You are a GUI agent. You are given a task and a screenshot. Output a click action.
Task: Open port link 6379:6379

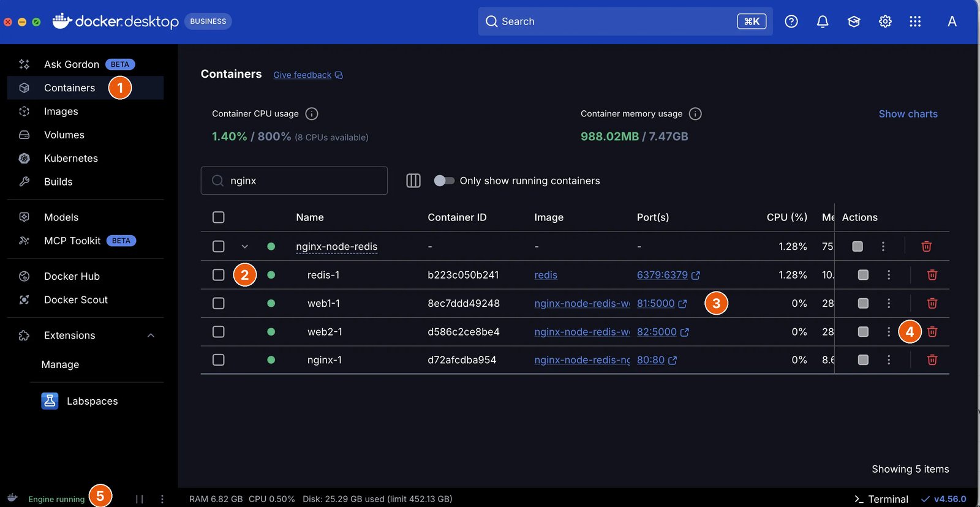[x=668, y=275]
